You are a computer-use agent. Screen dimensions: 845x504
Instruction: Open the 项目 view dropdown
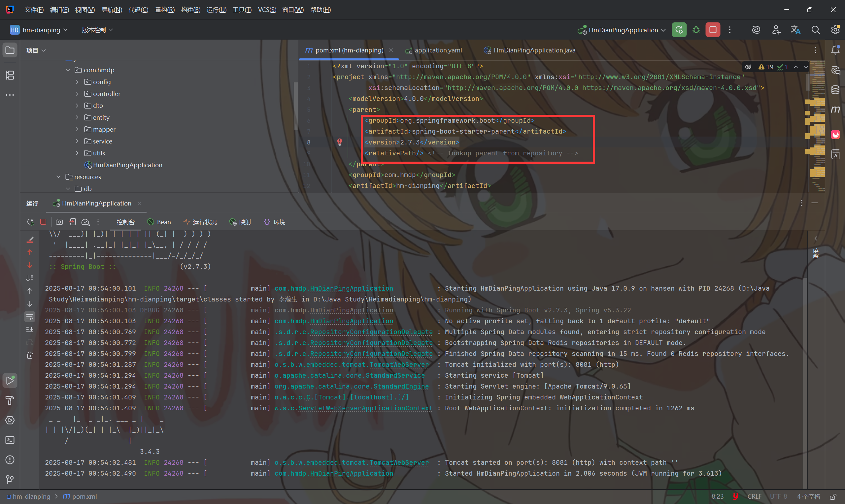click(36, 50)
